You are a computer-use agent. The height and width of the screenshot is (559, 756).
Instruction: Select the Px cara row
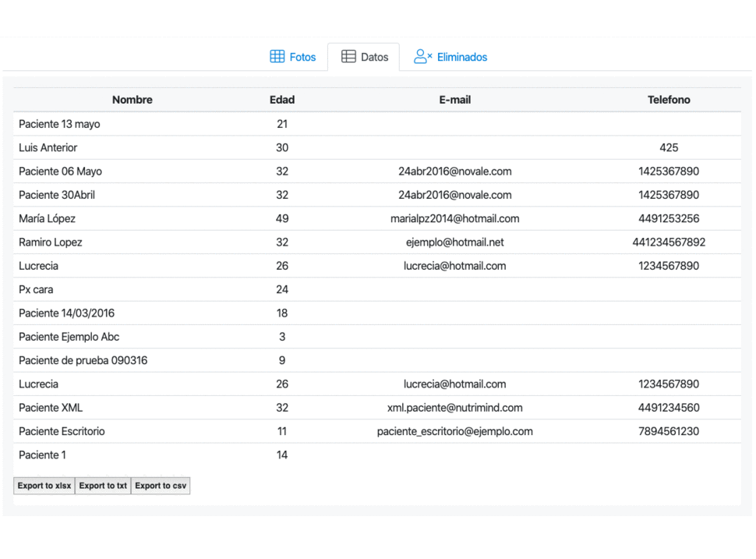click(x=377, y=289)
